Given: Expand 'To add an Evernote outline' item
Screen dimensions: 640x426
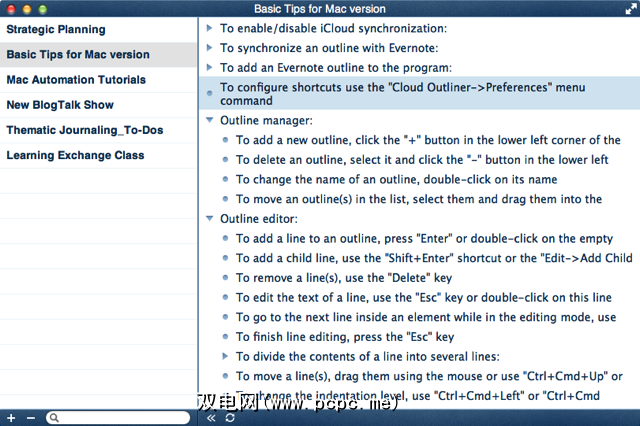Looking at the screenshot, I should click(x=209, y=67).
